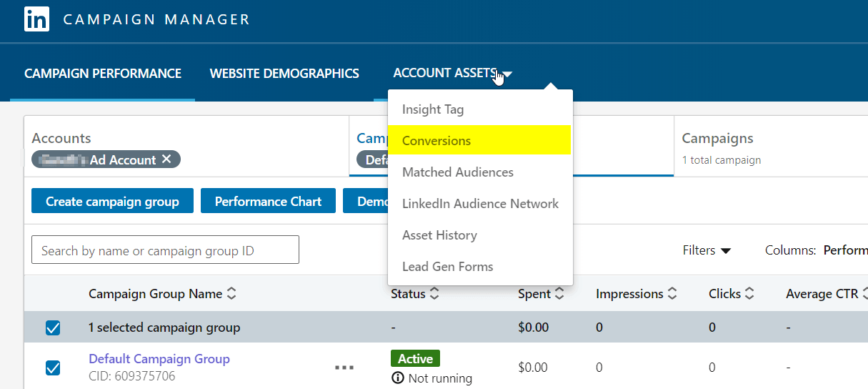This screenshot has width=868, height=389.
Task: Click the LinkedIn logo icon
Action: click(36, 19)
